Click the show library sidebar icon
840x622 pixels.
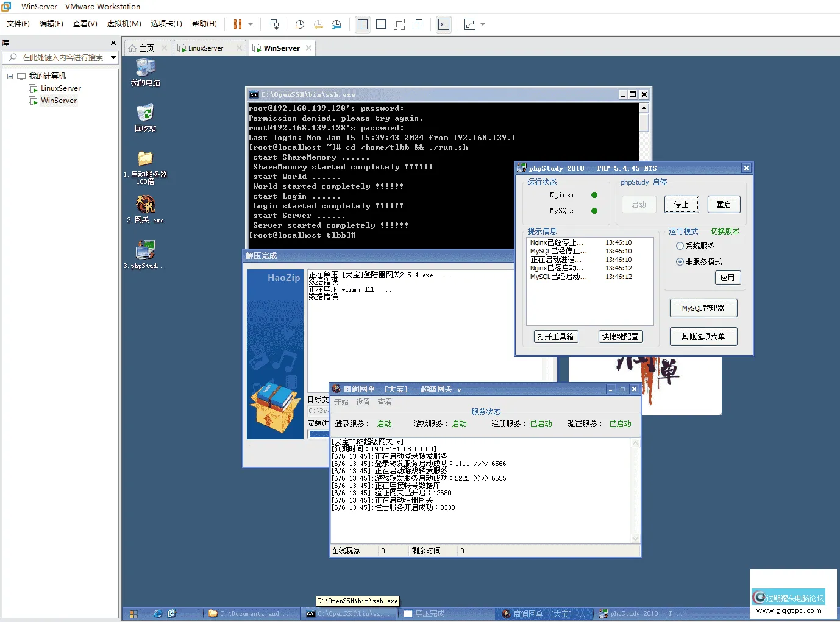tap(363, 24)
